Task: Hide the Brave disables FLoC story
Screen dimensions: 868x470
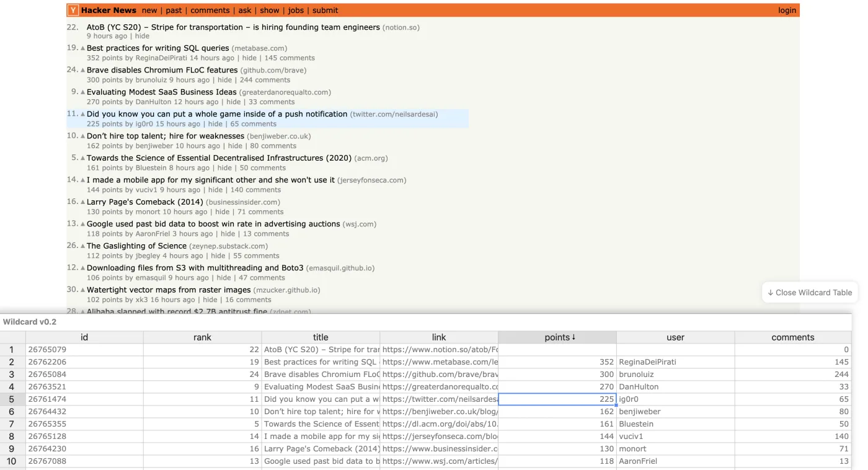Action: pos(225,80)
